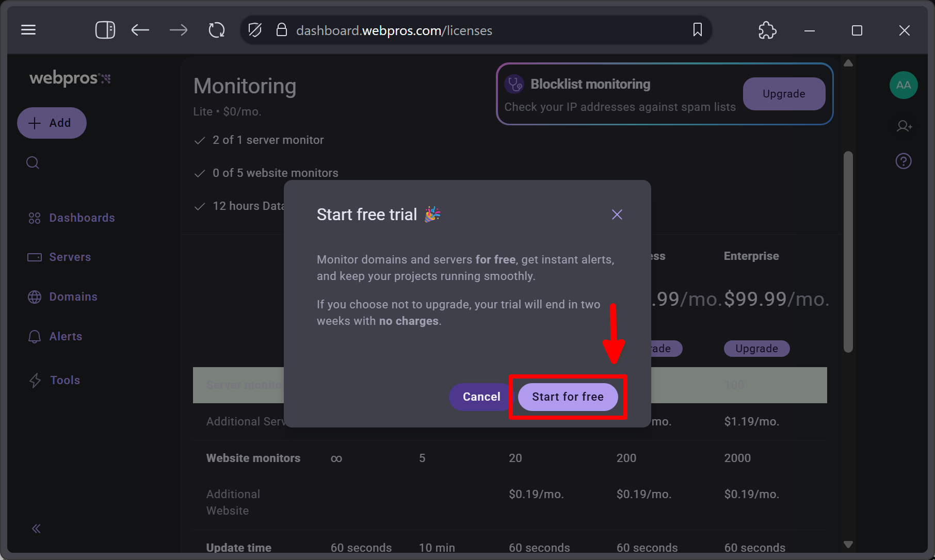View site security lock info
This screenshot has width=935, height=560.
point(281,30)
